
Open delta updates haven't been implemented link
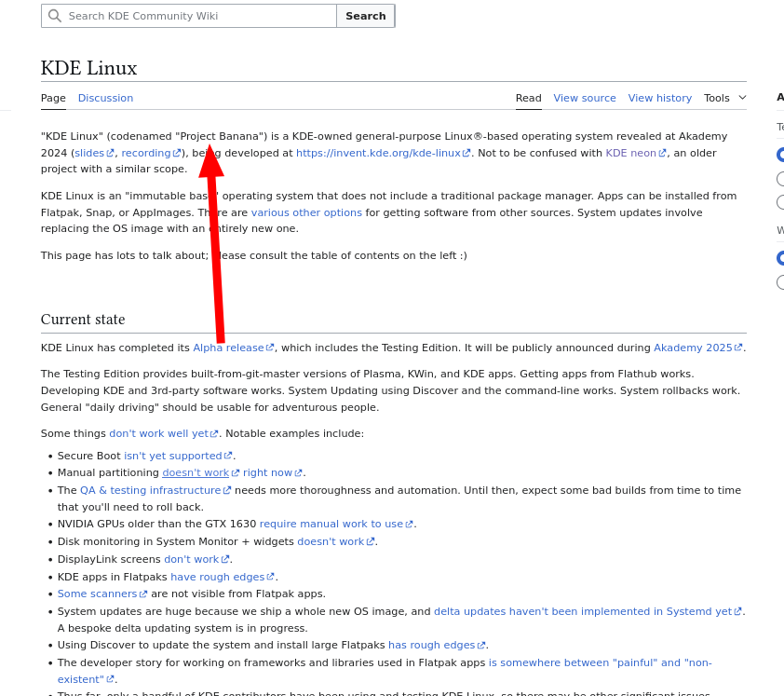588,611
